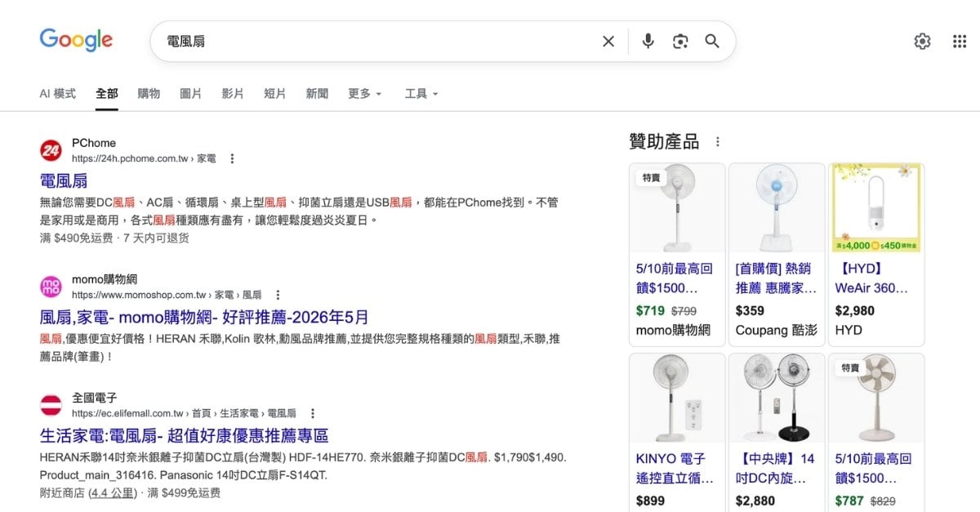Switch to AI 模式 tab
The height and width of the screenshot is (512, 980).
click(x=57, y=94)
